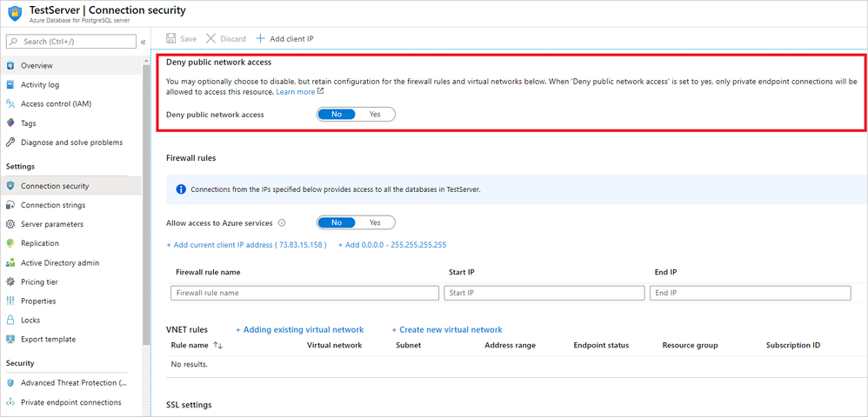Click the Save disk icon
Image resolution: width=868 pixels, height=417 pixels.
point(171,39)
